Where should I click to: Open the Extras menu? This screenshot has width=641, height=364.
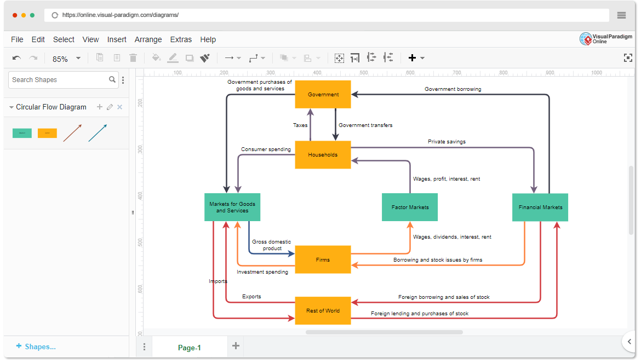(181, 39)
